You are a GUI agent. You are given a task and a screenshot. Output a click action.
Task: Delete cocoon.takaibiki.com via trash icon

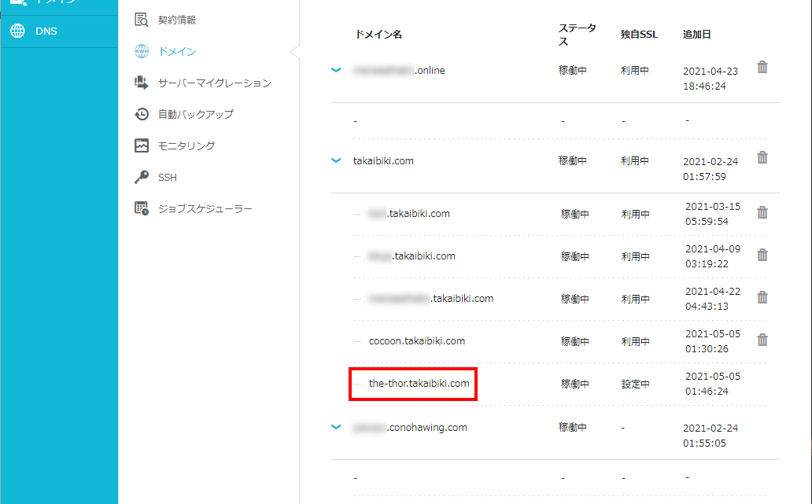762,340
